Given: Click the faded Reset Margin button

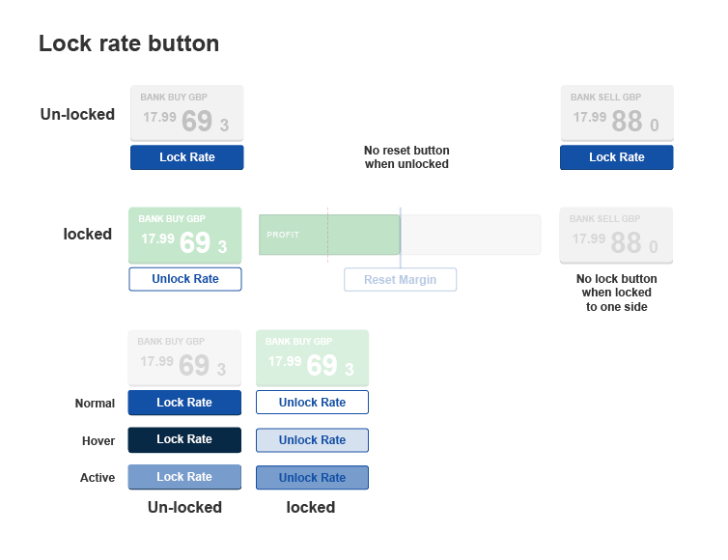Looking at the screenshot, I should (x=400, y=280).
